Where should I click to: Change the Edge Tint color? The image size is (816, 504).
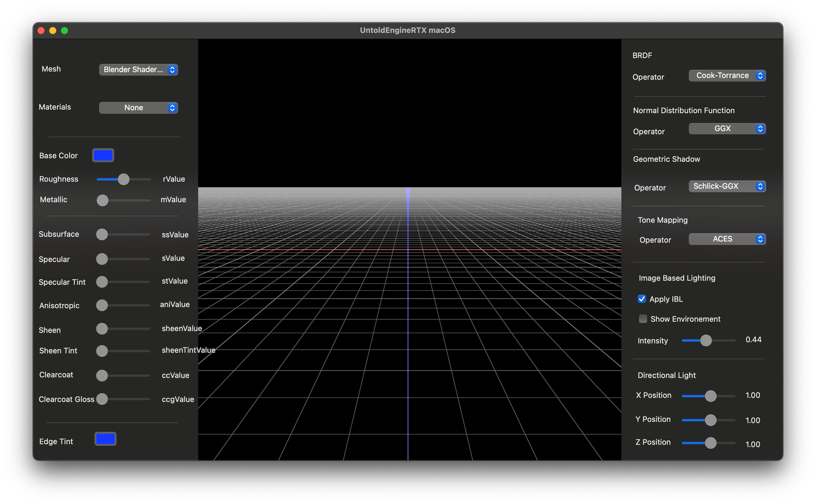[105, 439]
